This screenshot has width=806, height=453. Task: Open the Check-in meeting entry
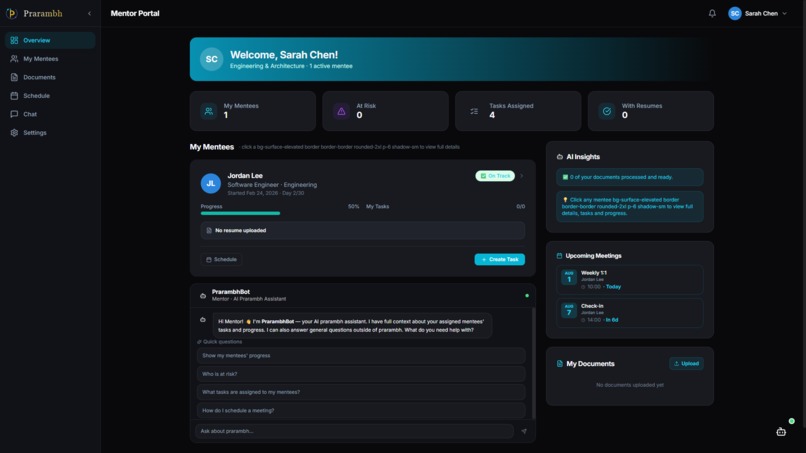pyautogui.click(x=630, y=313)
